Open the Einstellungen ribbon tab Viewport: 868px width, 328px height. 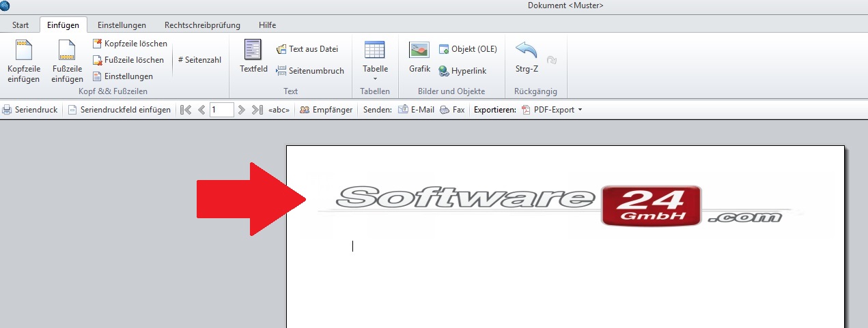(122, 25)
